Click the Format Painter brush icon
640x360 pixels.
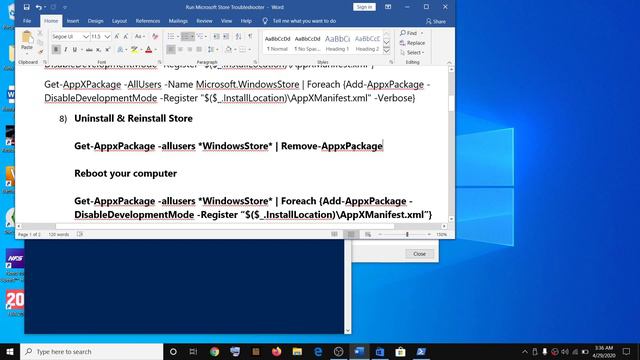click(x=40, y=52)
